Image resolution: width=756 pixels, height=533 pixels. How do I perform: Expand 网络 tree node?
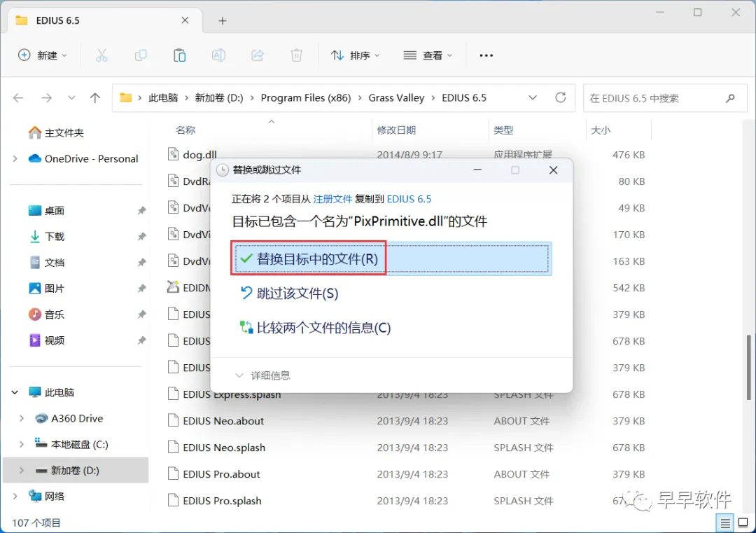(15, 496)
